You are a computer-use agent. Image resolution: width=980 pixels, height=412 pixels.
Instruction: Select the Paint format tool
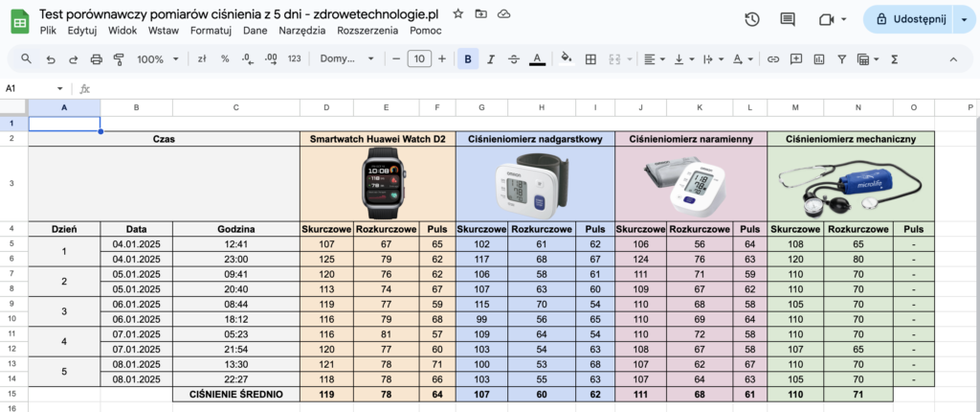(119, 59)
